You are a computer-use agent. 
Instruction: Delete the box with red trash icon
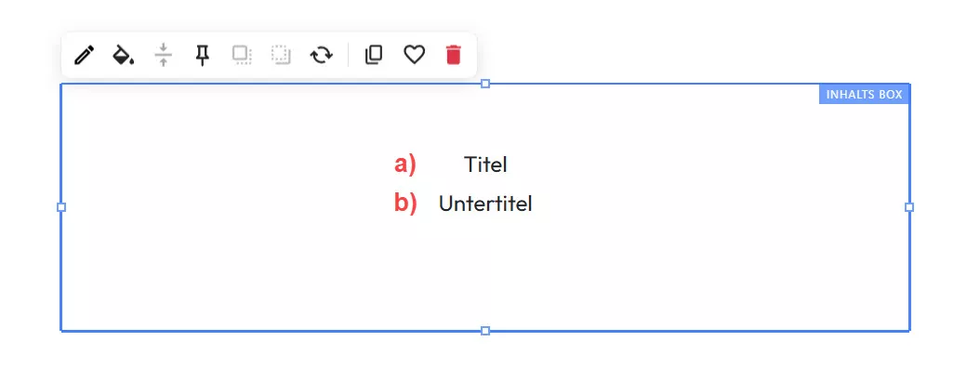click(454, 56)
